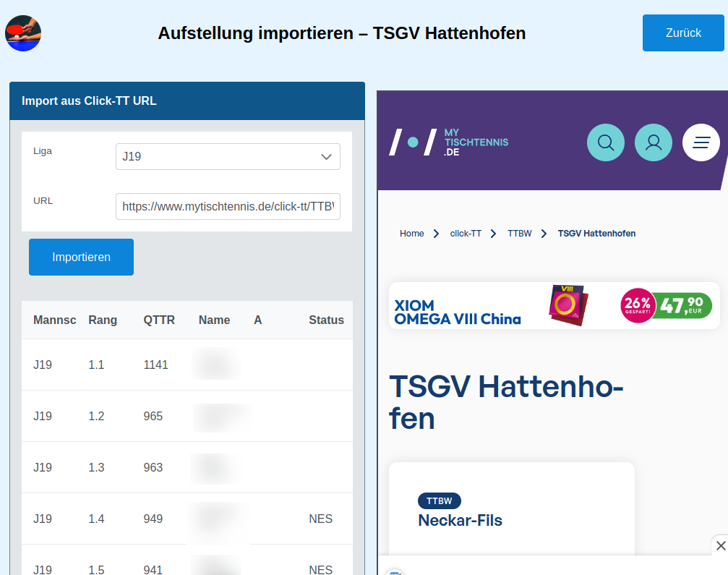Select QTTR value 941
Viewport: 728px width, 575px height.
pos(153,569)
